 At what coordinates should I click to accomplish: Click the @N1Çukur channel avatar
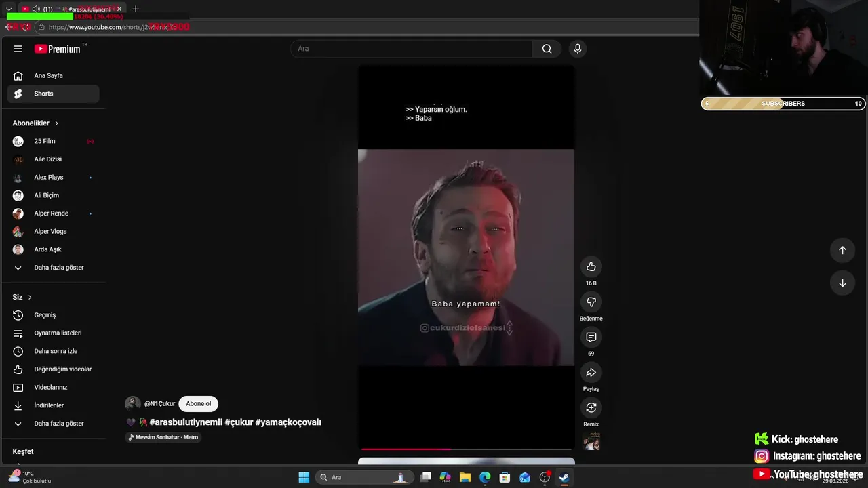133,404
